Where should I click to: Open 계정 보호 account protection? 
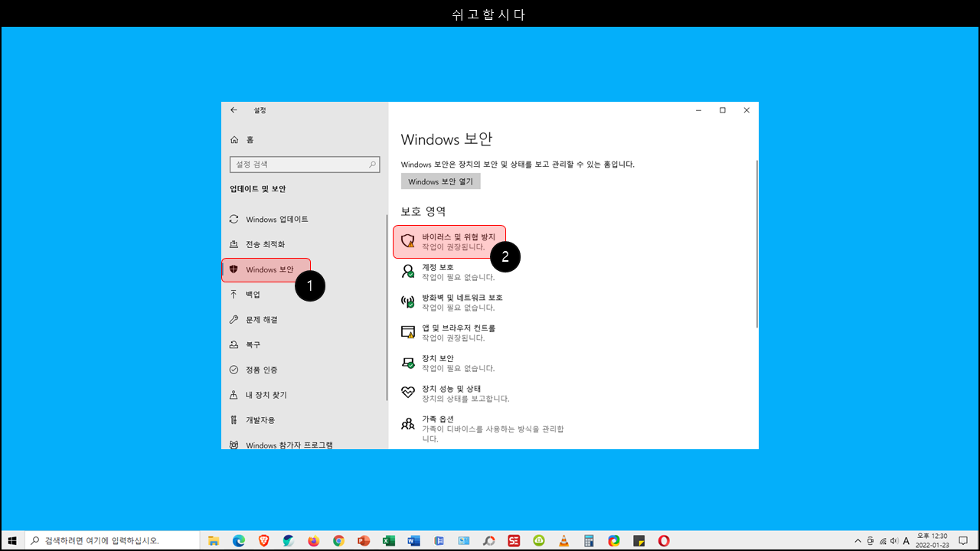(x=449, y=272)
